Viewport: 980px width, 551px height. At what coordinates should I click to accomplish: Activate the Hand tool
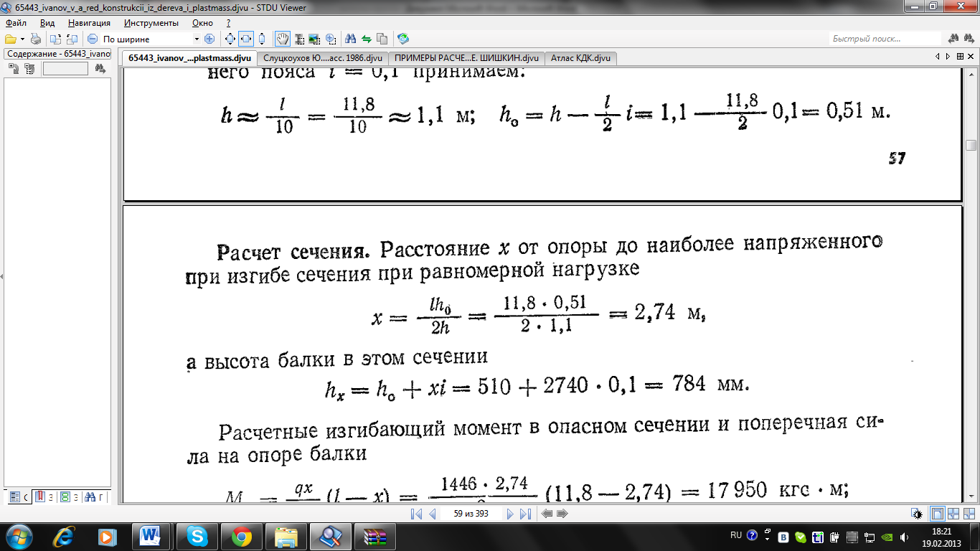pos(283,39)
